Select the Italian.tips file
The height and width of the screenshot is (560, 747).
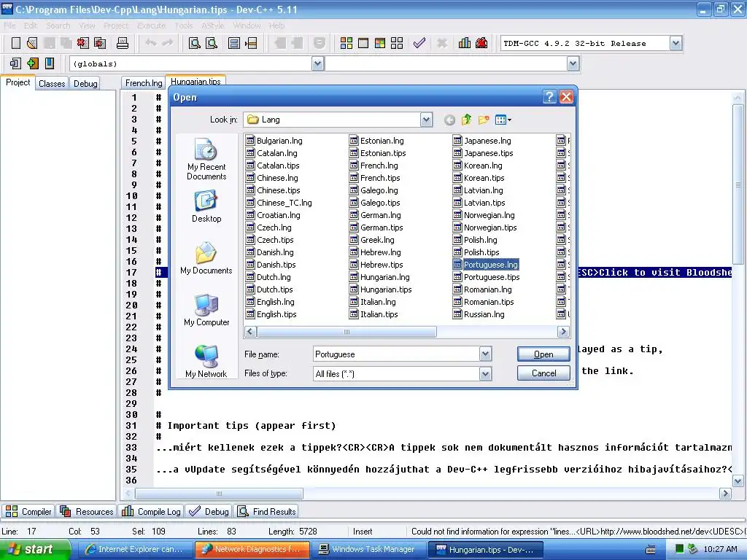point(373,314)
